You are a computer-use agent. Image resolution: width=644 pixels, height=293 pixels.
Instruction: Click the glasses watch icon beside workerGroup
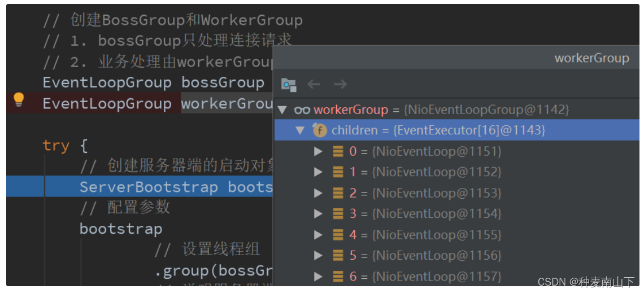click(302, 110)
